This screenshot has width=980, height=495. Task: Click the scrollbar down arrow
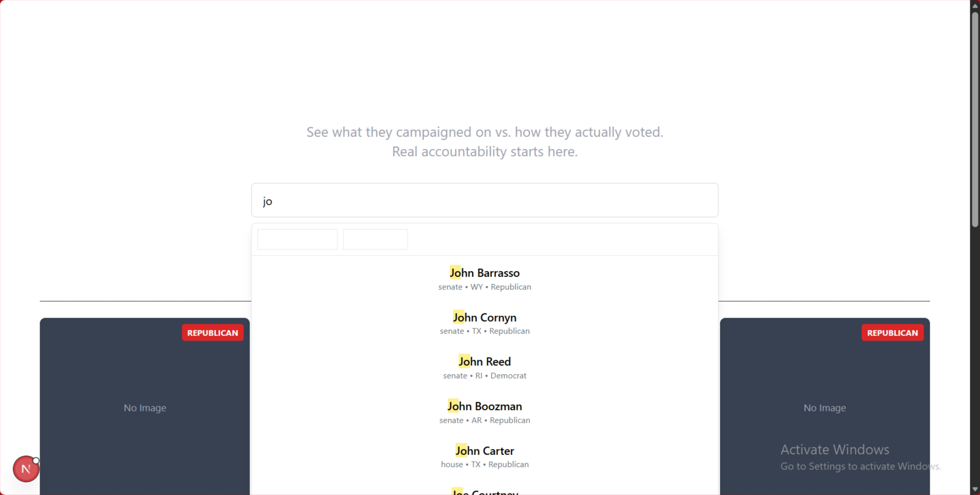coord(974,489)
